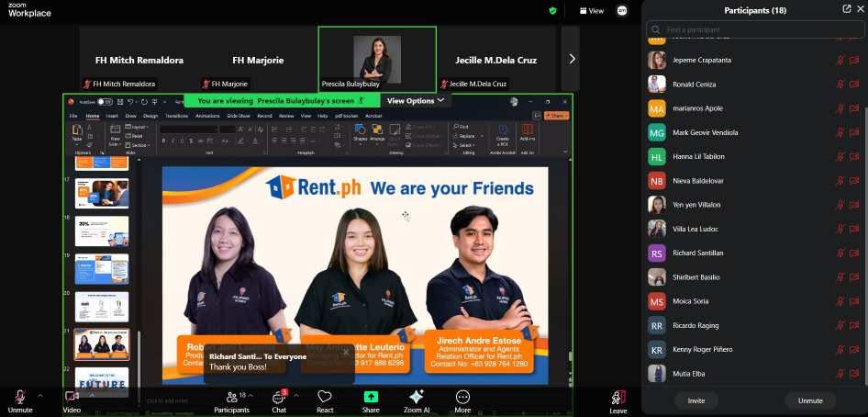Viewport: 868px width, 417px height.
Task: Toggle the Bold formatting button
Action: coord(164,141)
